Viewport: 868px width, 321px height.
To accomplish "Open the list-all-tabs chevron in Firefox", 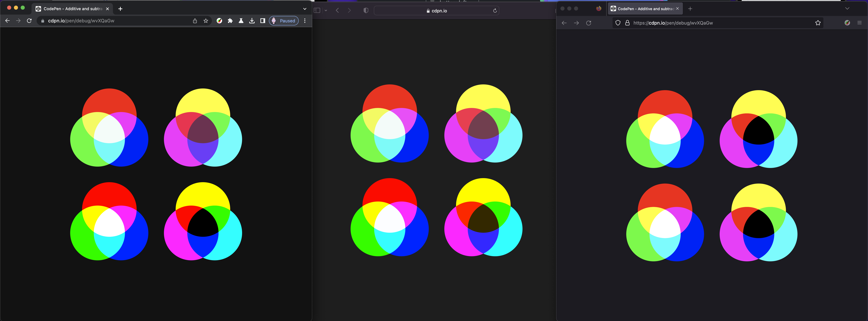I will click(x=848, y=8).
